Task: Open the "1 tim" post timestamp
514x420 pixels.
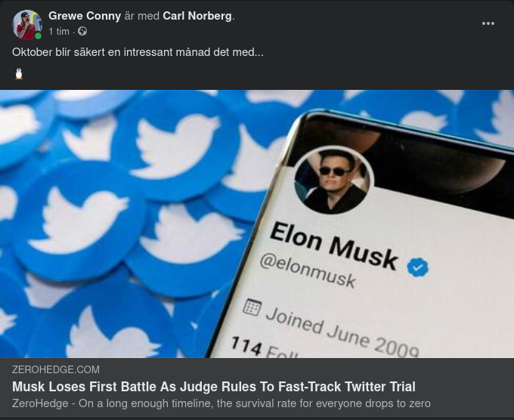Action: 59,32
